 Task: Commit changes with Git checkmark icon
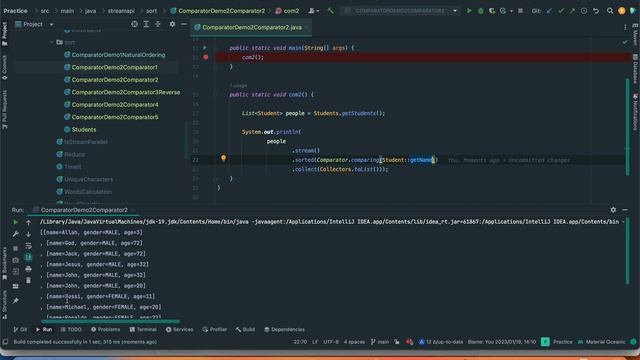561,11
